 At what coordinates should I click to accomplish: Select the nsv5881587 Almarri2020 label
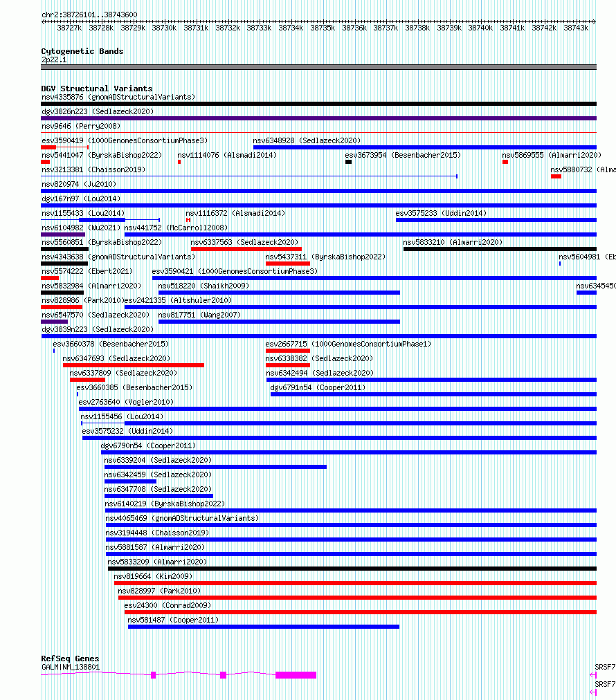(156, 547)
